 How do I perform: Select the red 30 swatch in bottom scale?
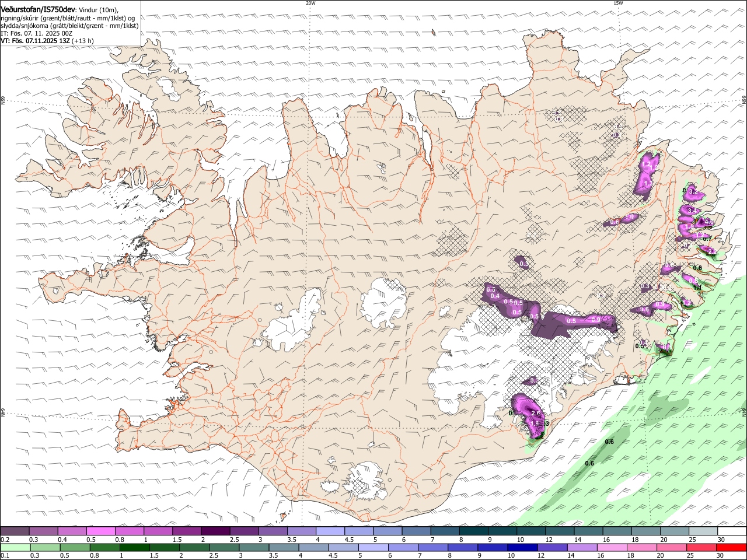tap(732, 548)
